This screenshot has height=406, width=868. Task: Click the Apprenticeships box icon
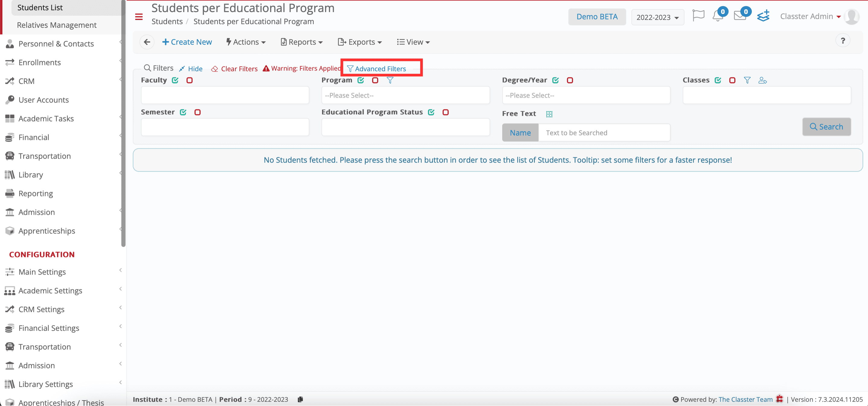[10, 231]
